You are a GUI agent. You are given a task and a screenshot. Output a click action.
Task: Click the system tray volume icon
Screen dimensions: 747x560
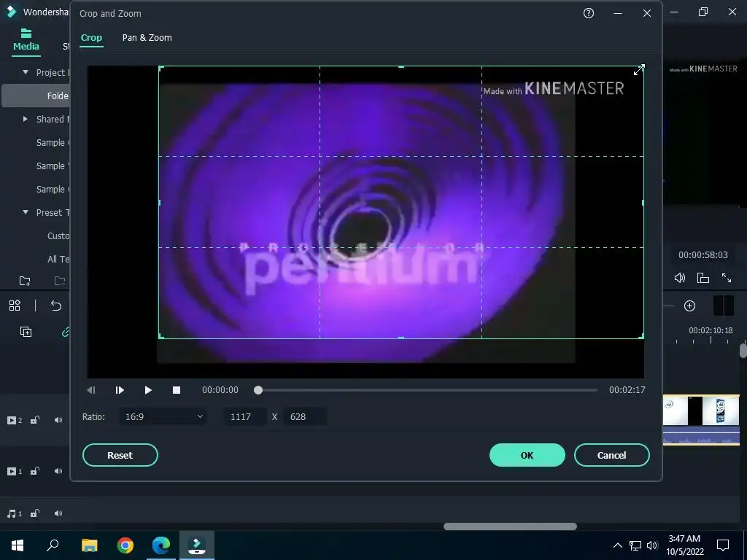[652, 545]
